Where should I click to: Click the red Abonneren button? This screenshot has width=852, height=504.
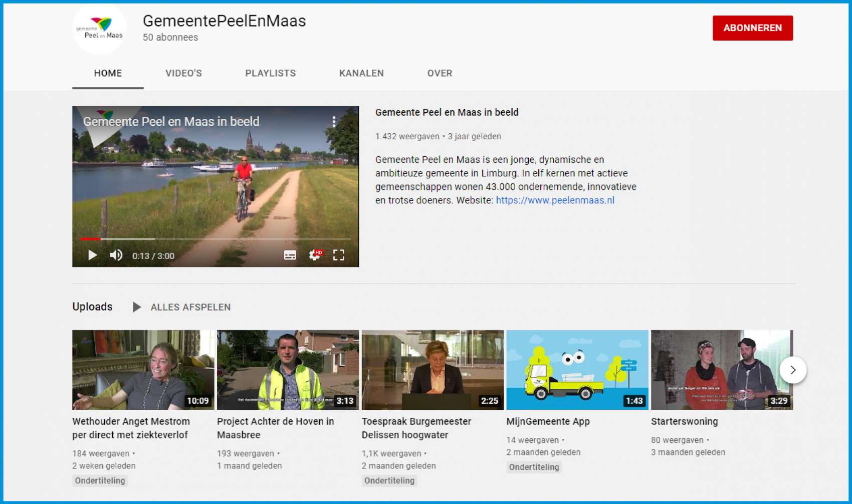pyautogui.click(x=753, y=28)
